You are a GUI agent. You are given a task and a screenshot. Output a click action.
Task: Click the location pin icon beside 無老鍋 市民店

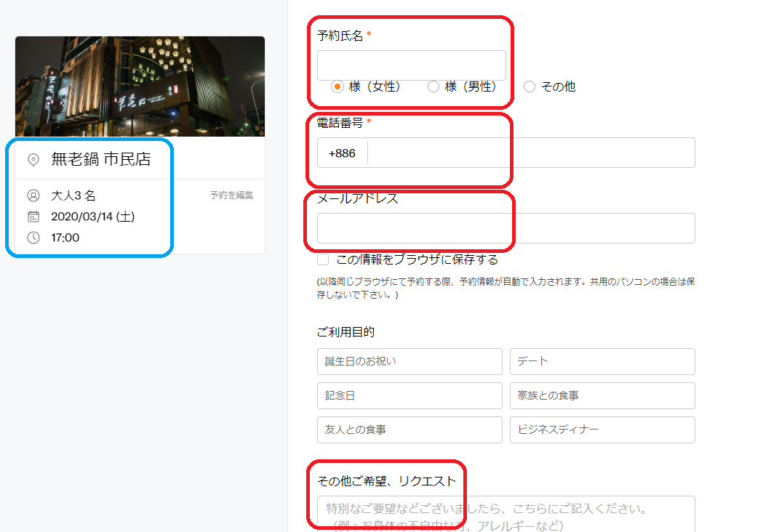point(33,160)
